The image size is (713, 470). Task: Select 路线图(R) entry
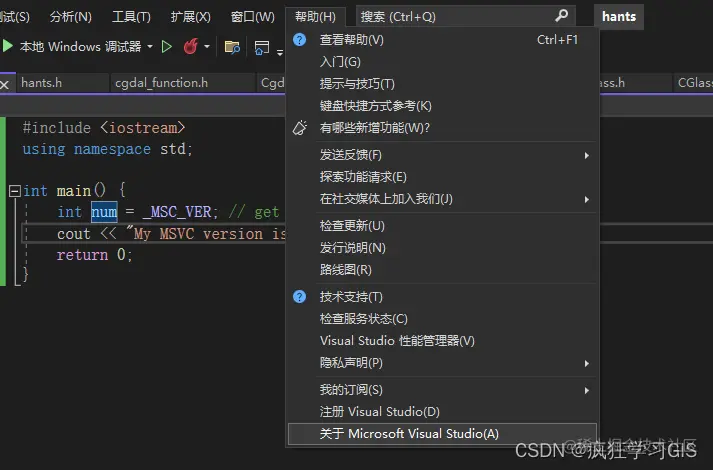pos(442,270)
